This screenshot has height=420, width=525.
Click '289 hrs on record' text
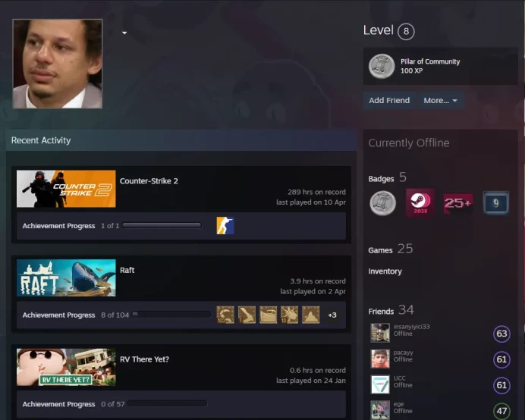[316, 192]
